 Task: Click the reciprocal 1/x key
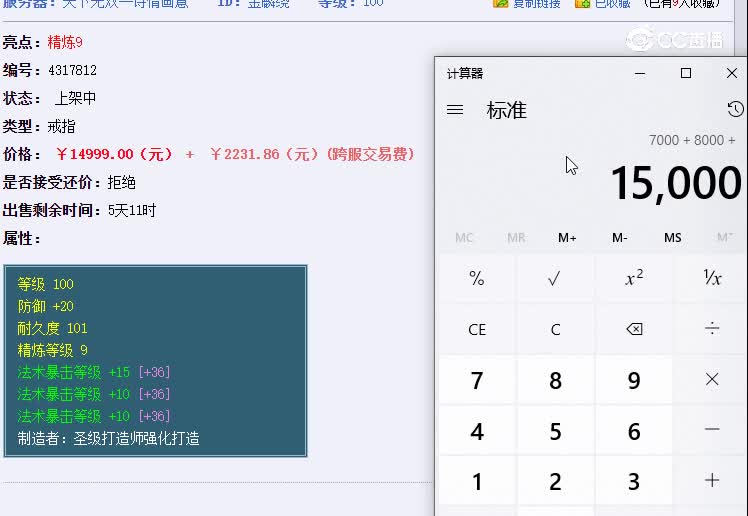[x=712, y=278]
